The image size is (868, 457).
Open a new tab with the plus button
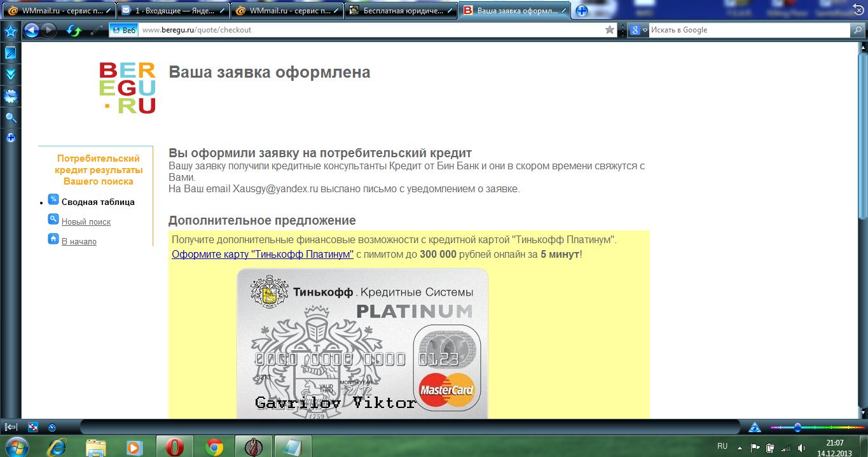coord(581,11)
